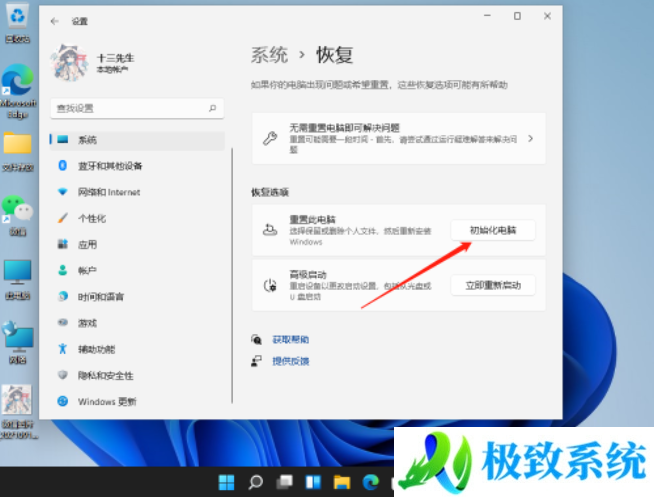Image resolution: width=654 pixels, height=497 pixels.
Task: Open the taskbar search magnifier
Action: [x=255, y=482]
